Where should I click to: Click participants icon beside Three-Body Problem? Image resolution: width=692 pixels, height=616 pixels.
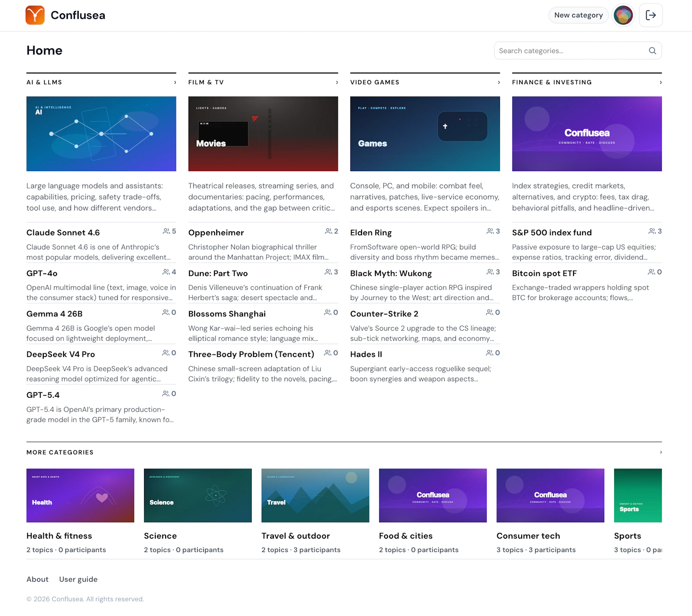click(328, 353)
